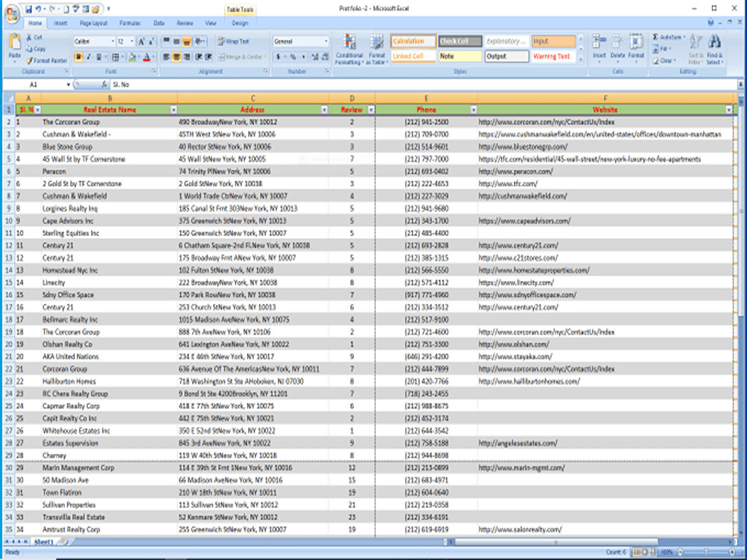The image size is (747, 560).
Task: Click the zoom slider handle
Action: [x=706, y=553]
